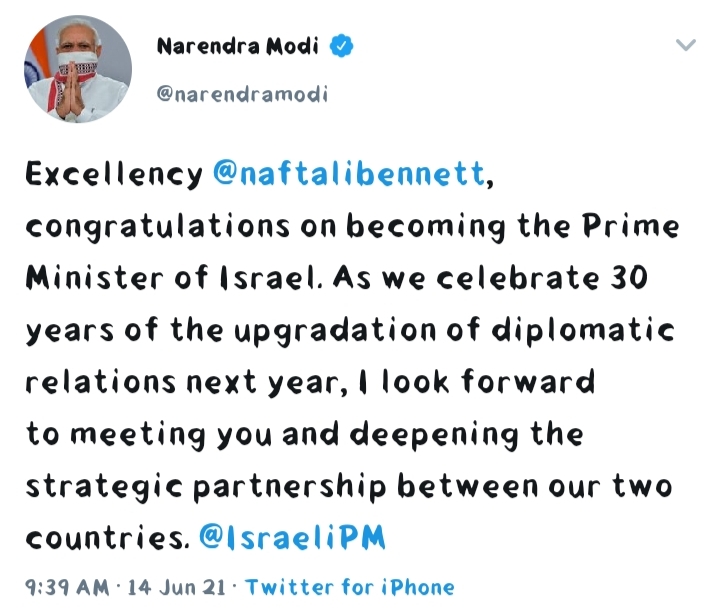This screenshot has width=719, height=612.
Task: Click the word Excellency in the tweet
Action: [114, 175]
